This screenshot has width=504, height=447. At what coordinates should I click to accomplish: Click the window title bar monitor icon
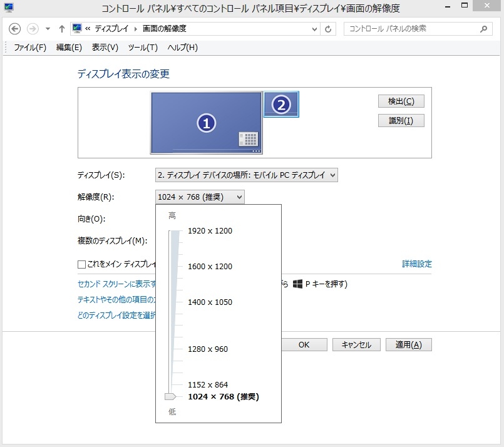pyautogui.click(x=9, y=8)
